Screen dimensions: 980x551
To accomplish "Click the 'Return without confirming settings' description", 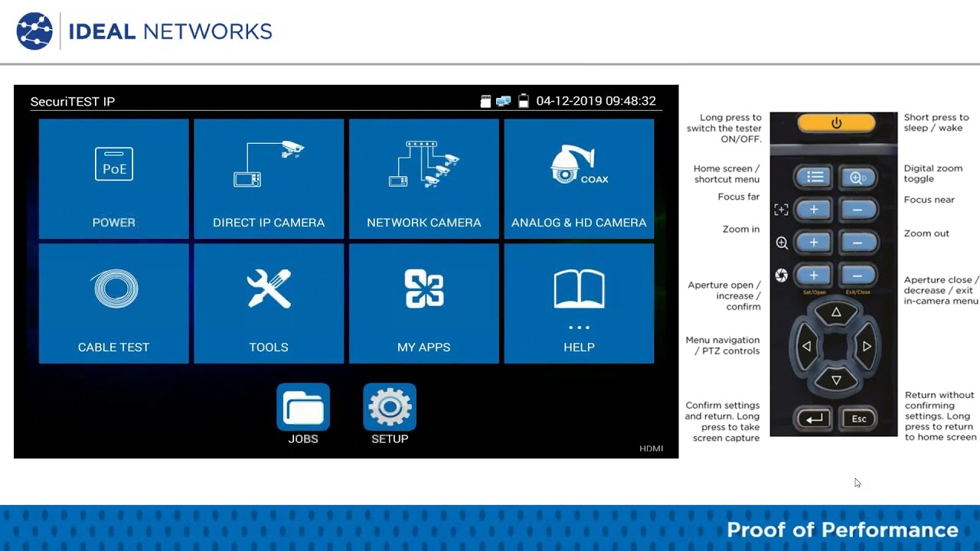I will 941,416.
